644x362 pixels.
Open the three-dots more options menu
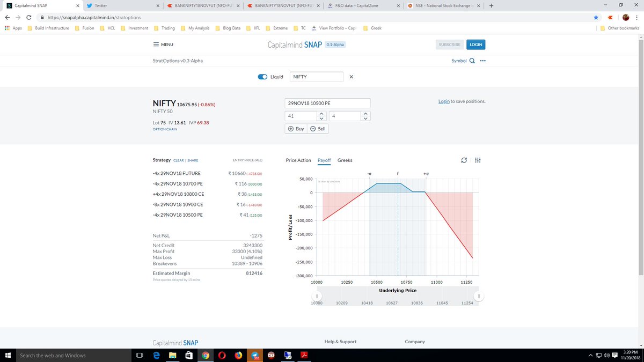click(x=483, y=61)
